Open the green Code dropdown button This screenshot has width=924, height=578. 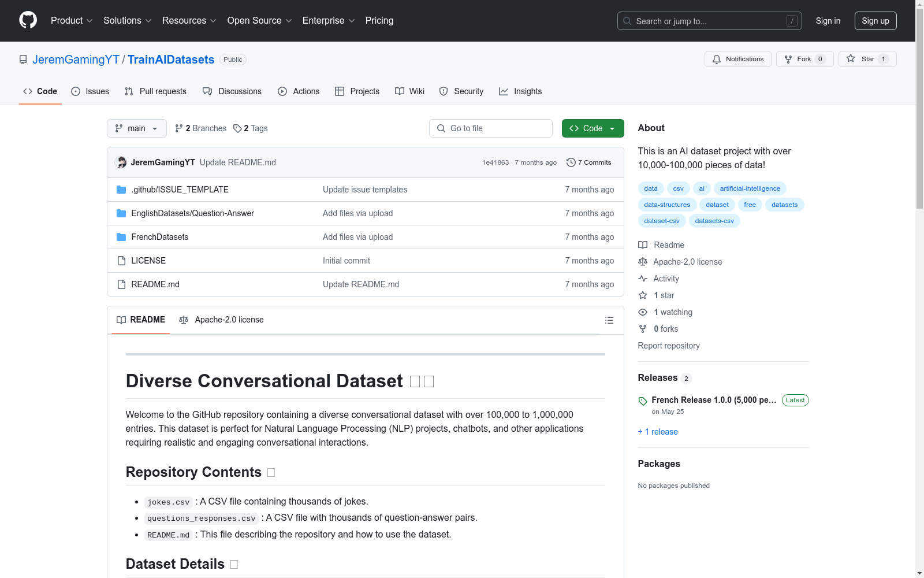click(593, 128)
